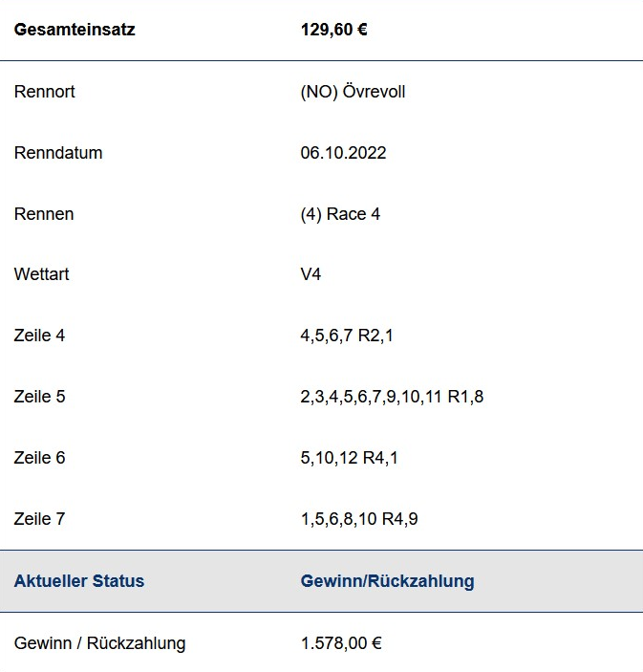Click the Wettart label

(x=41, y=274)
